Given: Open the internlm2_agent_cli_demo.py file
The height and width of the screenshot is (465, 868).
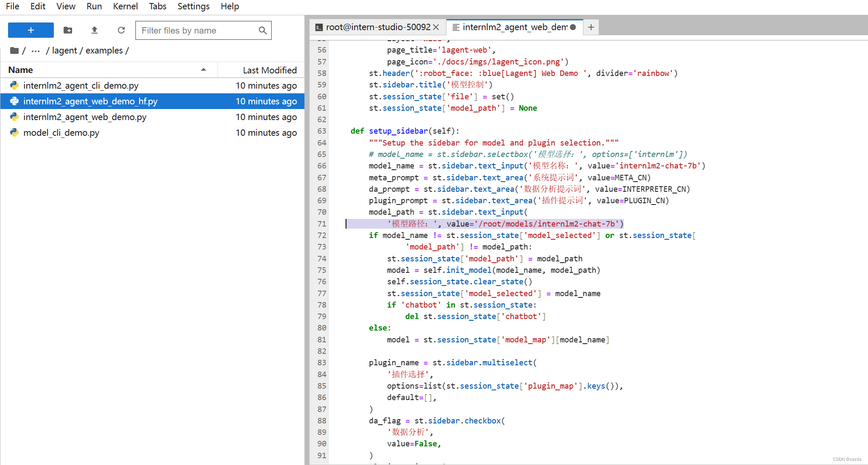Looking at the screenshot, I should (81, 86).
